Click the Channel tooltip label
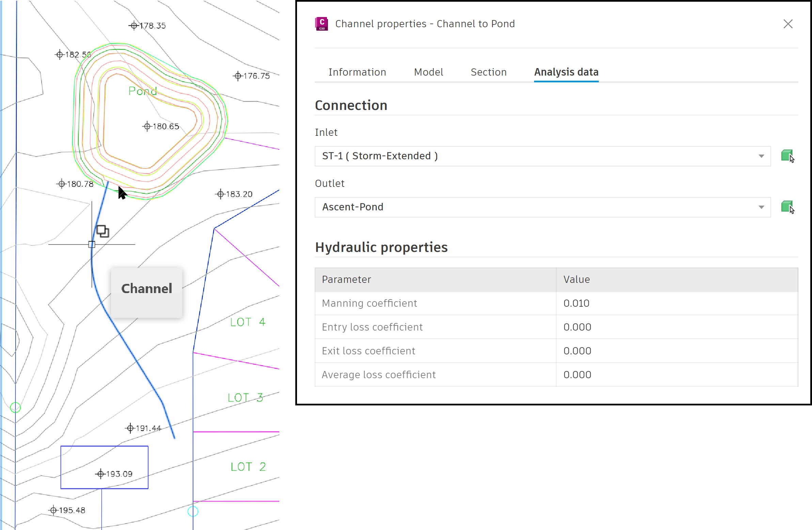812x530 pixels. click(x=147, y=289)
